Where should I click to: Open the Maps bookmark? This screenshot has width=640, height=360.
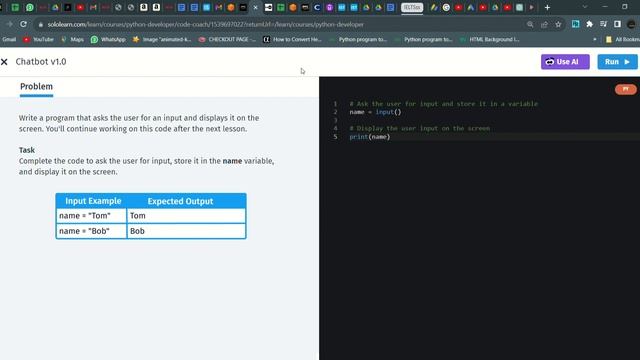tap(72, 40)
